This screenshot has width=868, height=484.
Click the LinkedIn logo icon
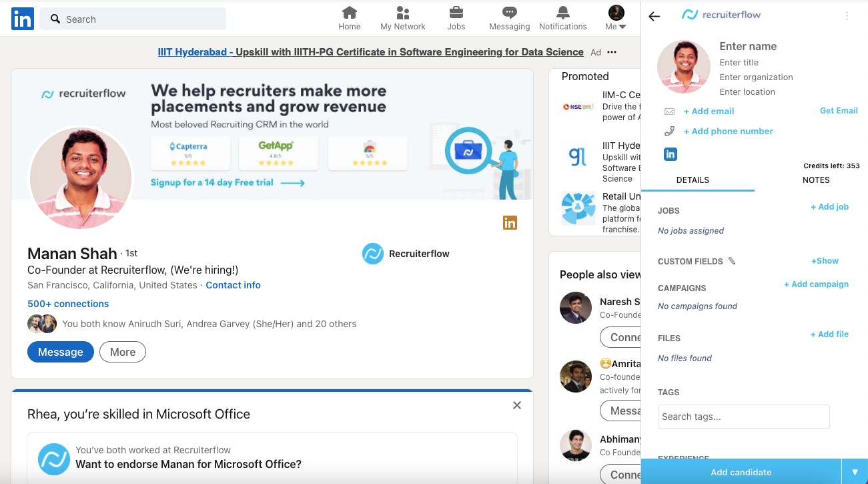click(x=22, y=19)
